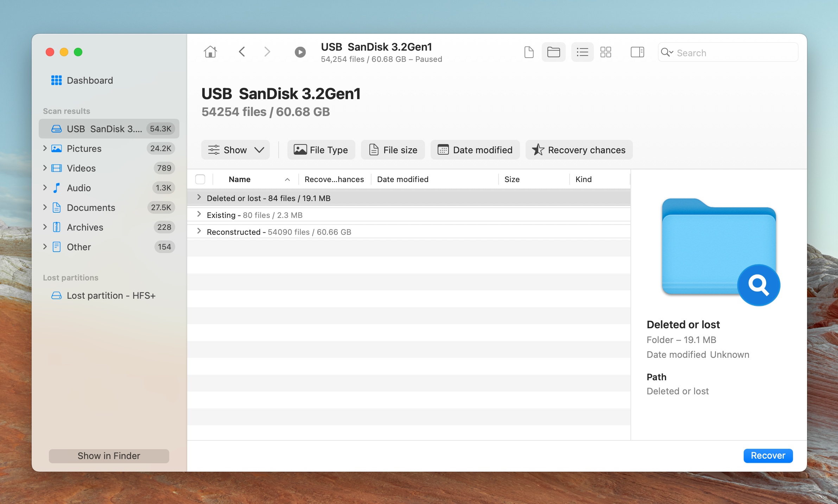
Task: Navigate forward with the right arrow
Action: [x=267, y=52]
